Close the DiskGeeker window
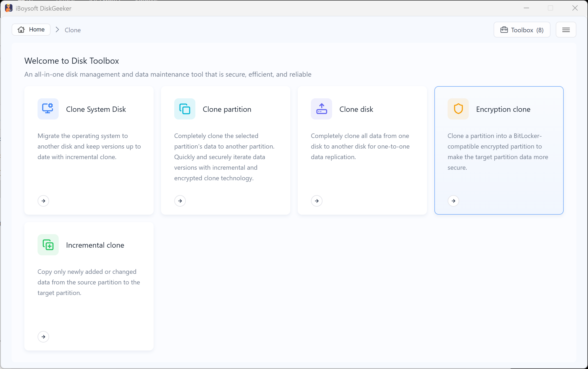The height and width of the screenshot is (369, 588). click(575, 8)
